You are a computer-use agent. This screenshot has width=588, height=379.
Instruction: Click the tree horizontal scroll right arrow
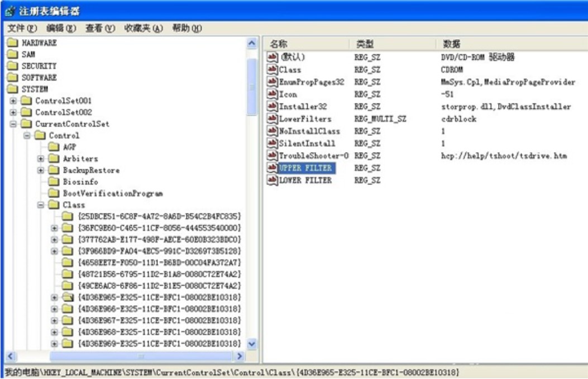(x=239, y=356)
